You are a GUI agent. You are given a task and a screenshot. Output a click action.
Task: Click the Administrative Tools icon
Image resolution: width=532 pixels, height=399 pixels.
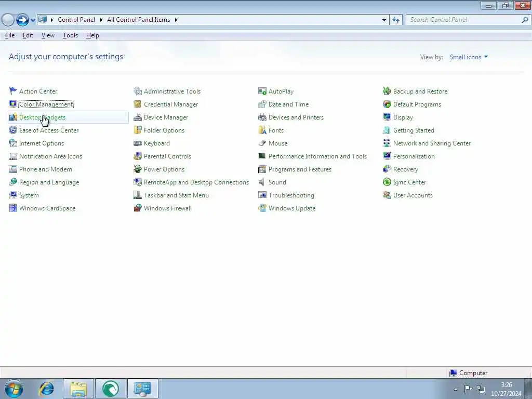[137, 91]
